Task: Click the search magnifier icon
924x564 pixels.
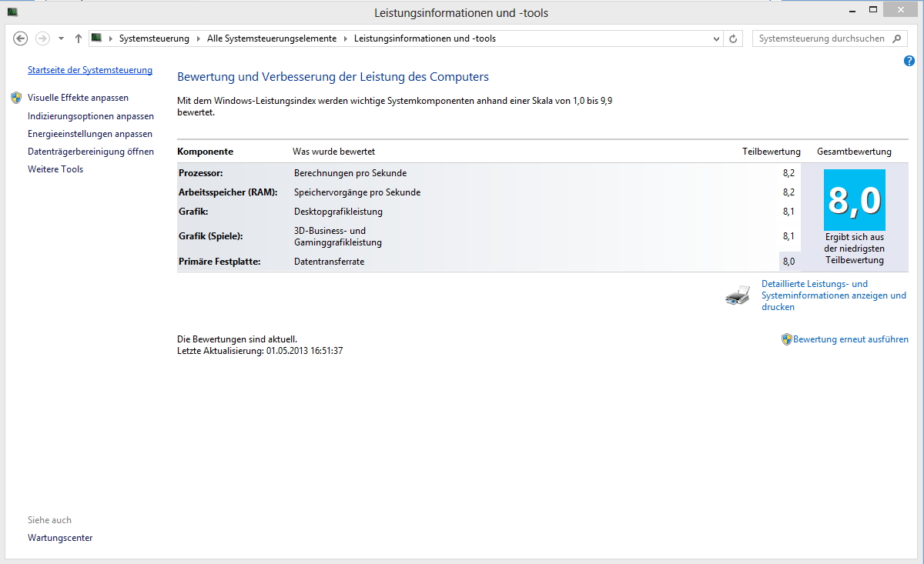Action: 897,38
